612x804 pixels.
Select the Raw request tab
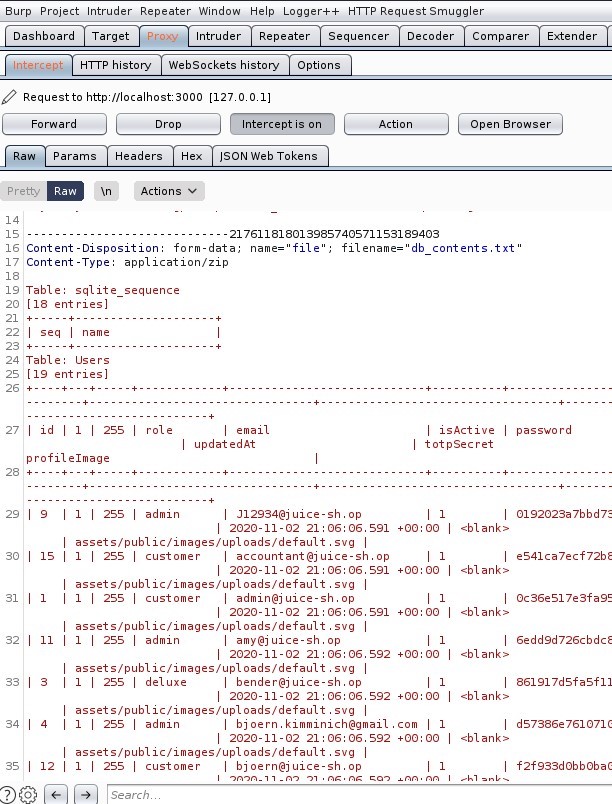click(25, 156)
